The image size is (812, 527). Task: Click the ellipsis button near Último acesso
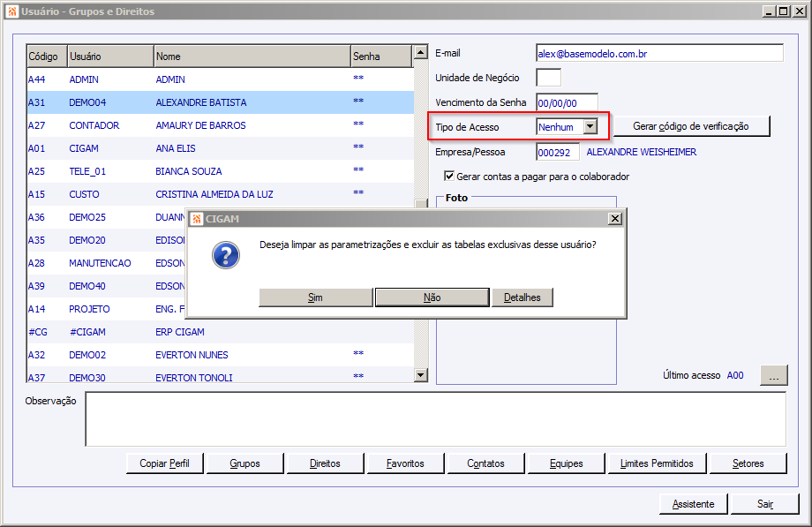[774, 375]
